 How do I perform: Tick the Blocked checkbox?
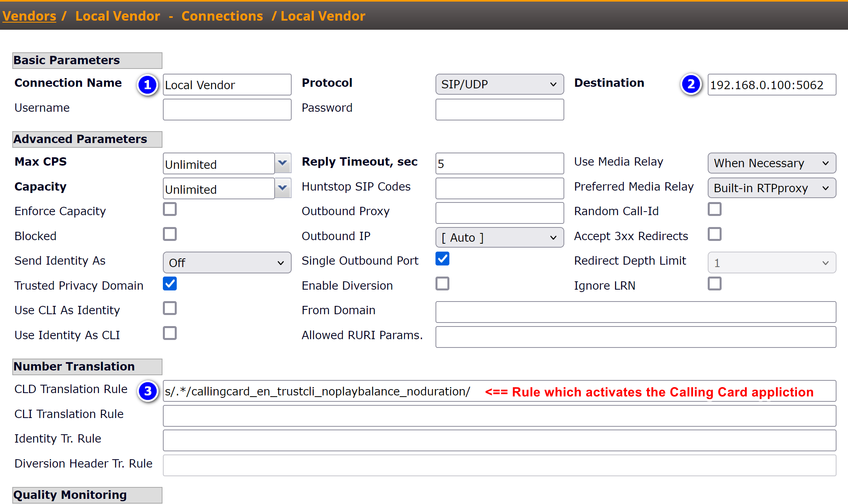pyautogui.click(x=170, y=234)
